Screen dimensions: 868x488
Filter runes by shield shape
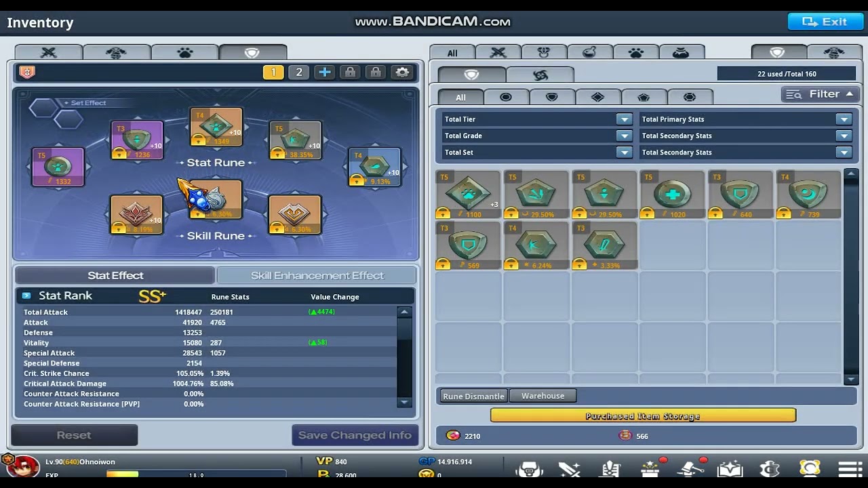pos(552,97)
